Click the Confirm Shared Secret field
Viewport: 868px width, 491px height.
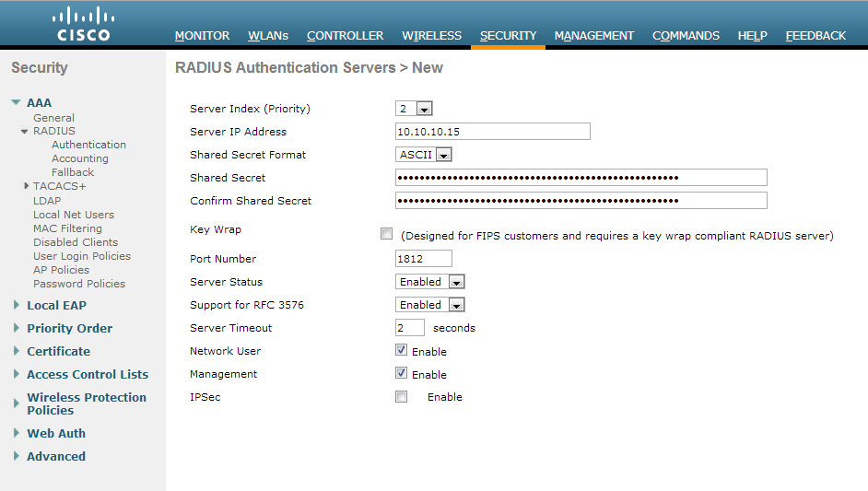581,201
